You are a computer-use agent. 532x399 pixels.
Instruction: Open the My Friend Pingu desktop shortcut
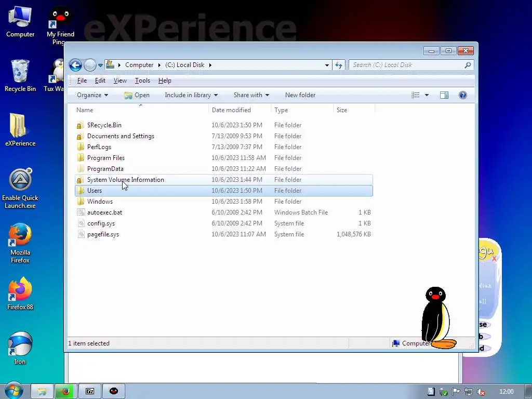60,26
